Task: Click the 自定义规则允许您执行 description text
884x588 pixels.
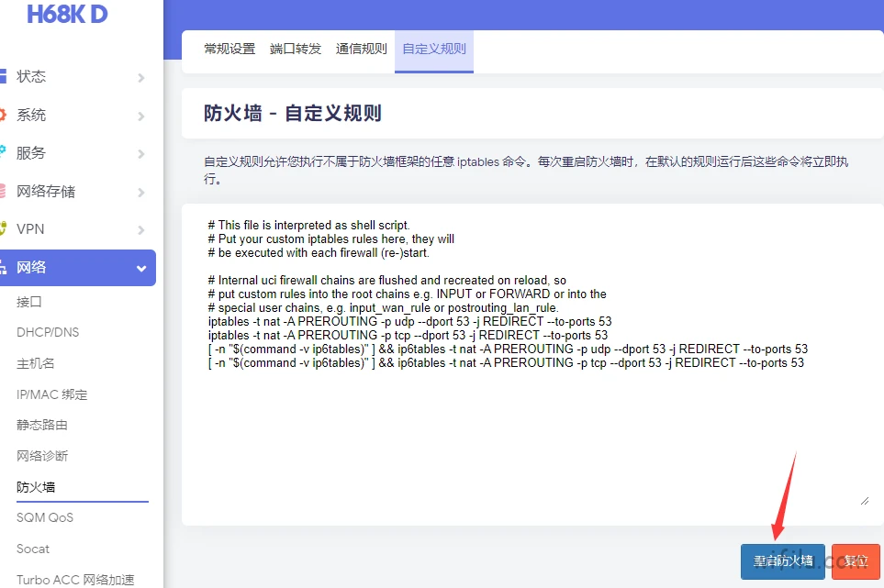Action: (526, 170)
